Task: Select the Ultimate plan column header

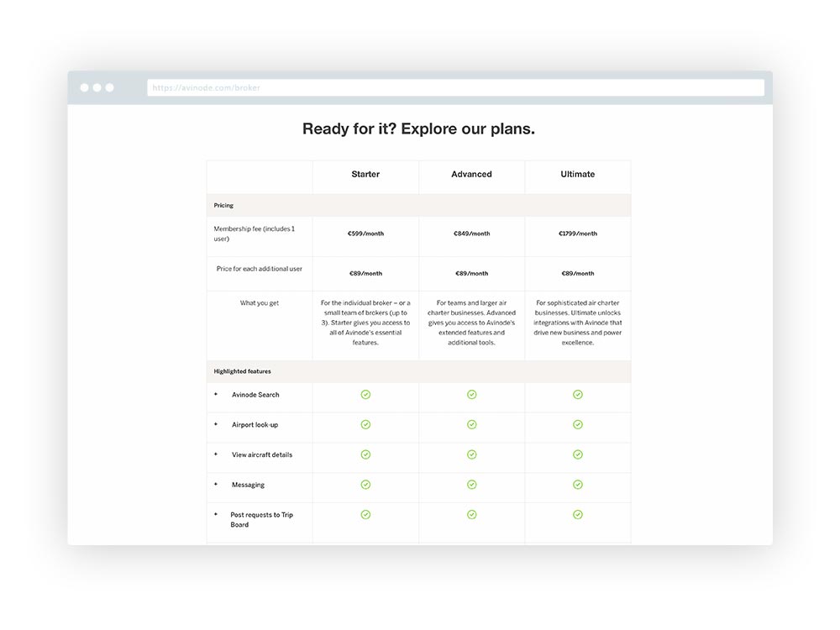Action: point(577,174)
